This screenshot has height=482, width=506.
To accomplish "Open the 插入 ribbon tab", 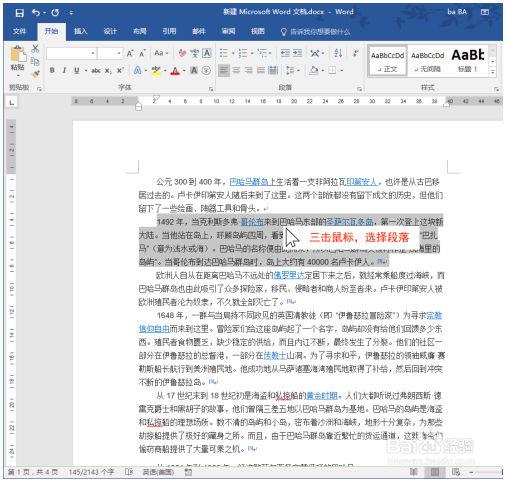I will (x=80, y=32).
